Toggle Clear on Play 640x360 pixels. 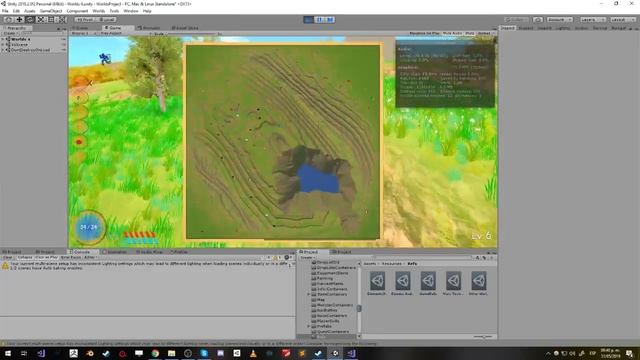click(x=46, y=258)
